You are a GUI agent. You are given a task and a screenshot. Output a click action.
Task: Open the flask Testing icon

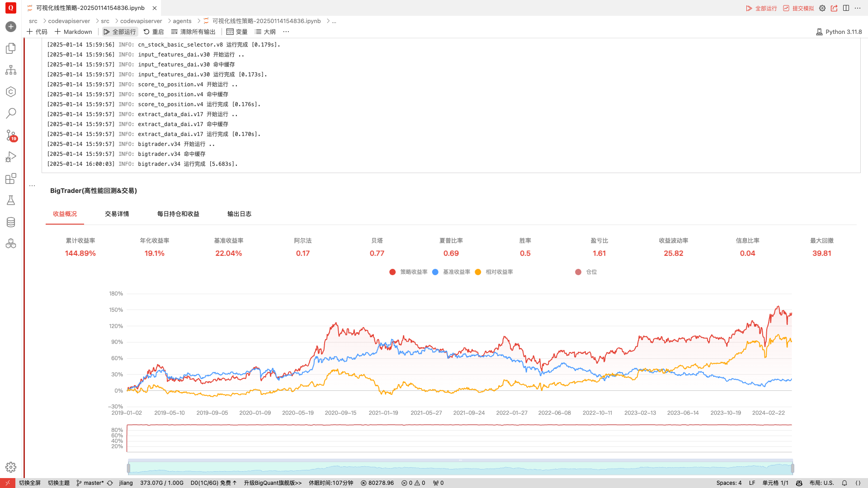tap(11, 200)
